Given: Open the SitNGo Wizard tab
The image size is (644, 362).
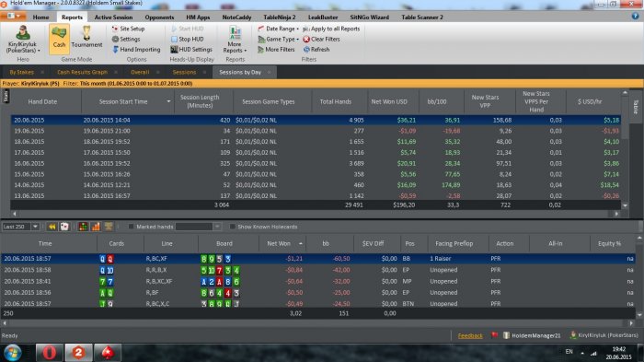Looking at the screenshot, I should pyautogui.click(x=369, y=18).
